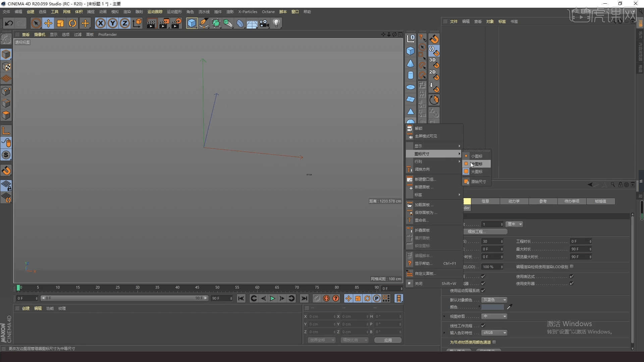Select Medium Icons size option
This screenshot has height=362, width=644.
point(476,164)
